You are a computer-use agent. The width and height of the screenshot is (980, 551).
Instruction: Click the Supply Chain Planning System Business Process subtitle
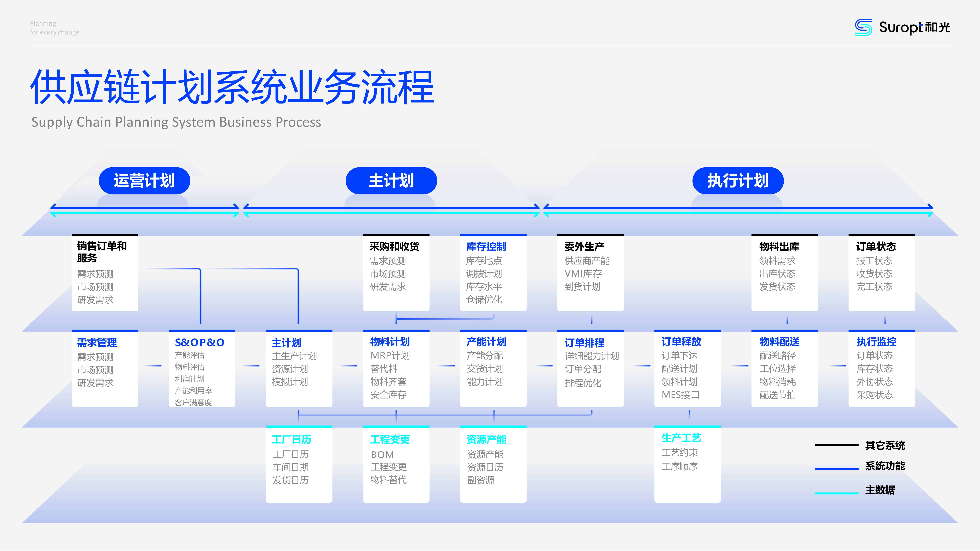pyautogui.click(x=176, y=122)
